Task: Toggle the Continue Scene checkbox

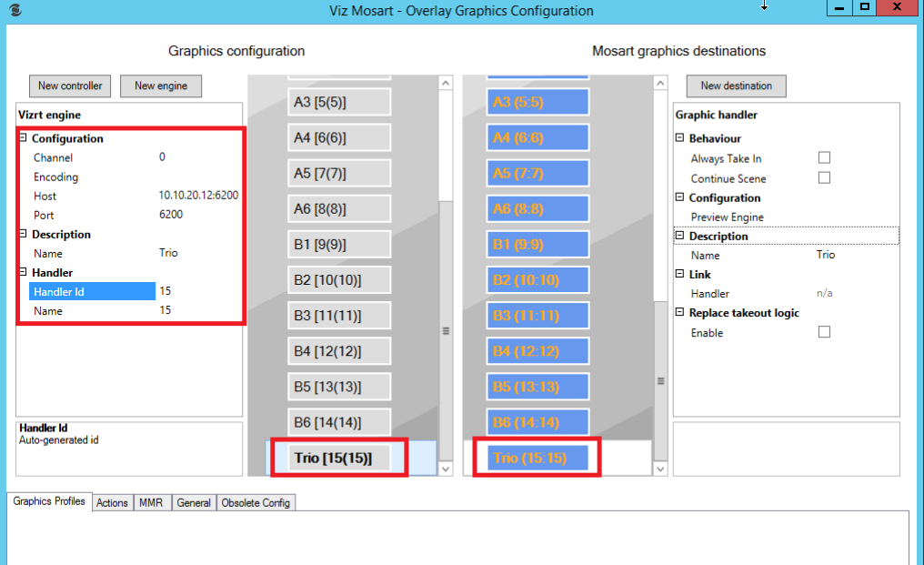Action: click(x=824, y=178)
